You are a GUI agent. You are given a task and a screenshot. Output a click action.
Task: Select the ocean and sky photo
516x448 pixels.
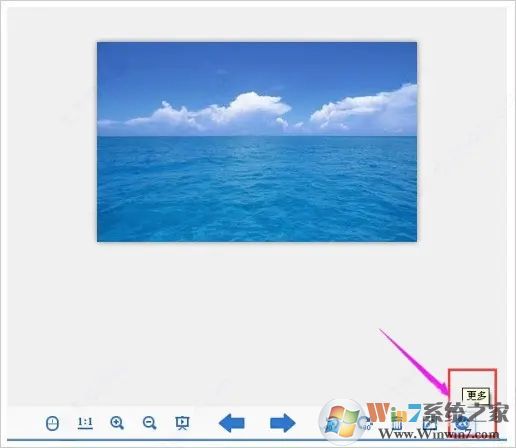tap(257, 142)
